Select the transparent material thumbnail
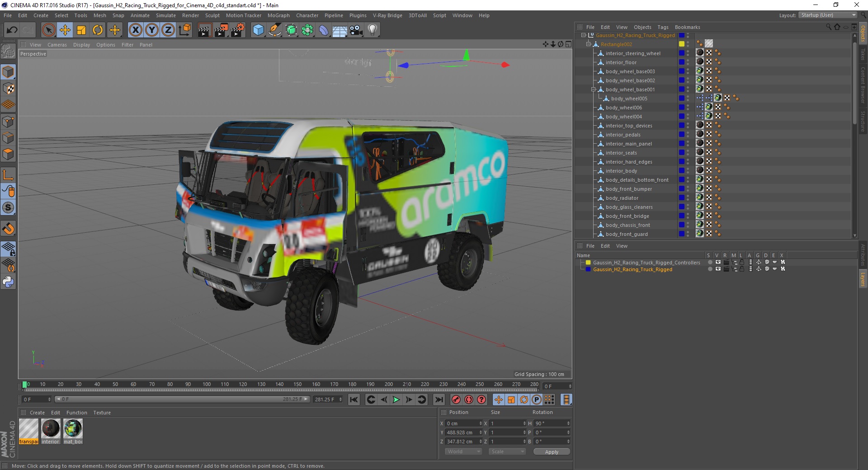The width and height of the screenshot is (868, 470). [28, 432]
